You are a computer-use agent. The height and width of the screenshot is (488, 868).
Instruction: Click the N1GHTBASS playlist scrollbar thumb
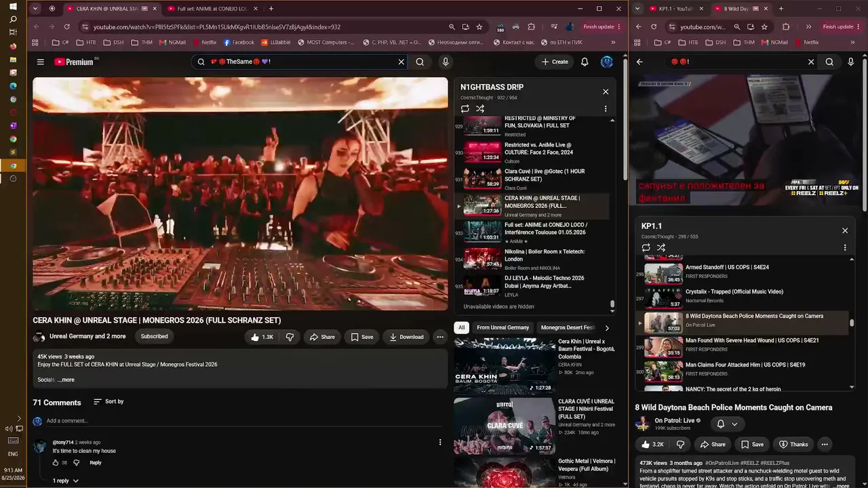click(612, 304)
